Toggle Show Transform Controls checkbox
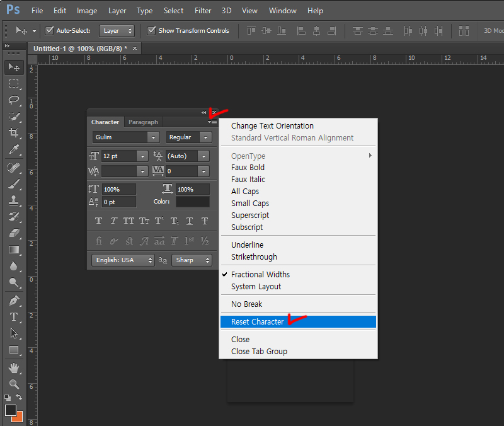 (x=151, y=30)
